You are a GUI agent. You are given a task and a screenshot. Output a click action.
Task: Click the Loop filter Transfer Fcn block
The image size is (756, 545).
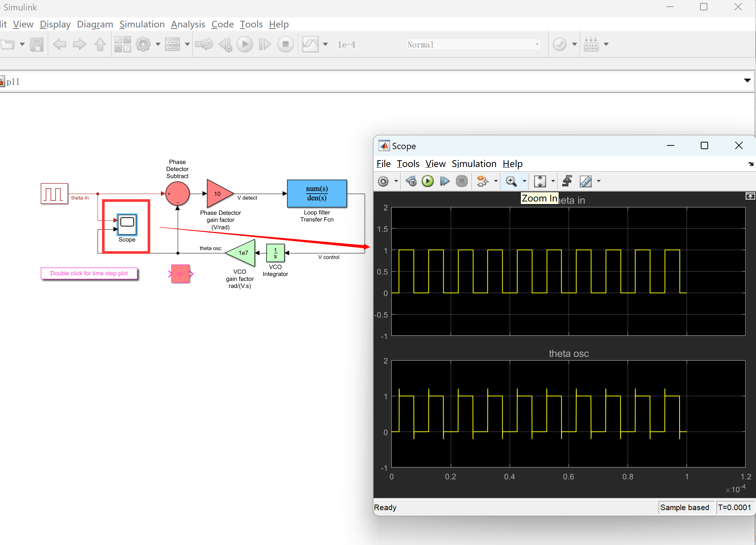(x=317, y=193)
